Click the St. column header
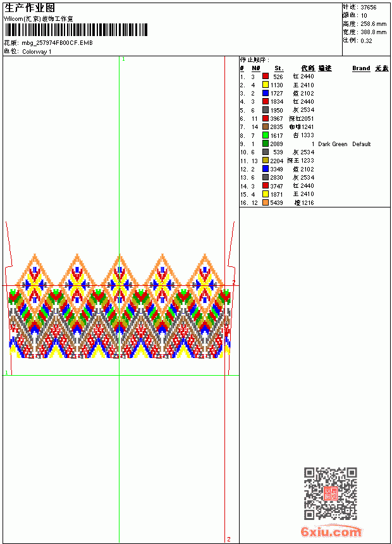The image size is (392, 544). [x=279, y=68]
